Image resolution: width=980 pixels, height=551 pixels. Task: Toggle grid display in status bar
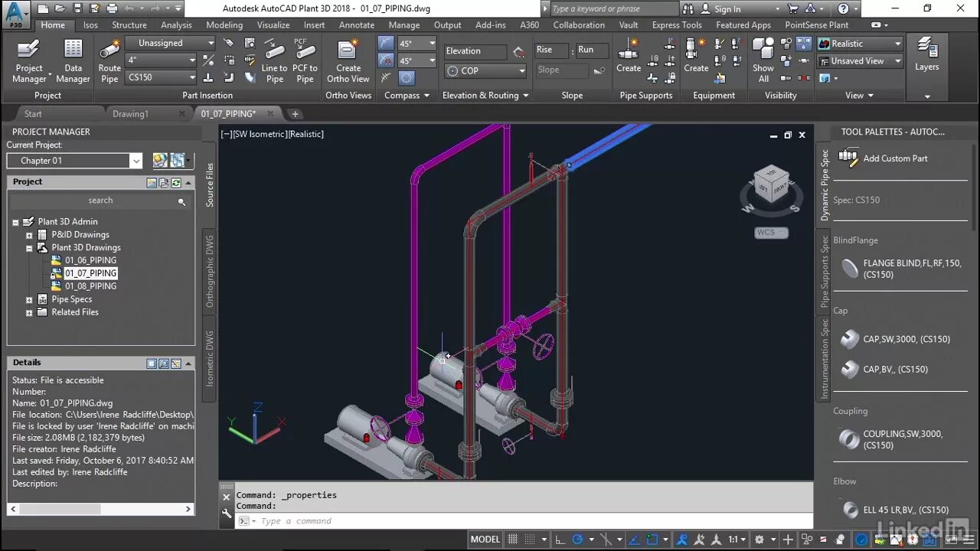(x=513, y=540)
